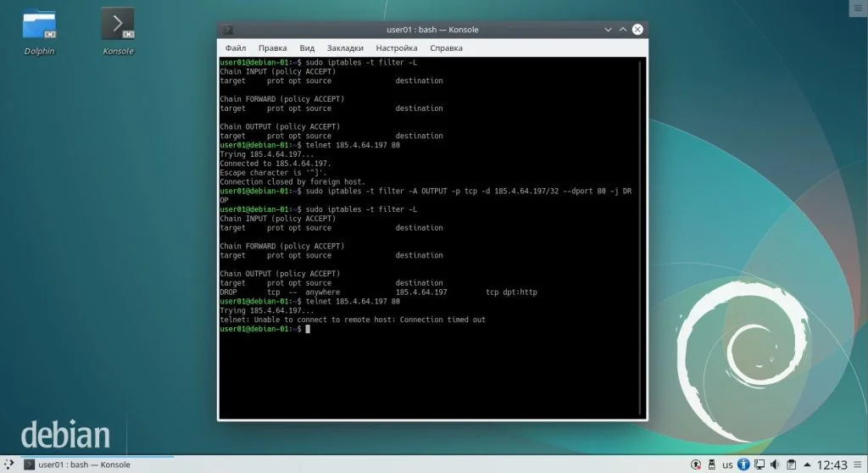Click the DROP rule row for 185.4.64.197
Screen dimensions: 868x473
coord(378,292)
